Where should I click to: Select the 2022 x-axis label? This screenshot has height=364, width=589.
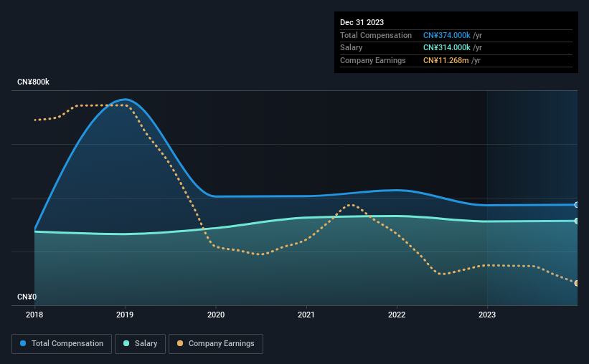coord(397,315)
